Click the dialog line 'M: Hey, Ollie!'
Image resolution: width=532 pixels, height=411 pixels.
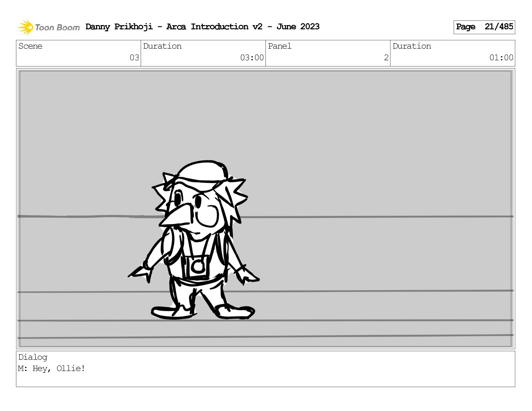pos(52,368)
